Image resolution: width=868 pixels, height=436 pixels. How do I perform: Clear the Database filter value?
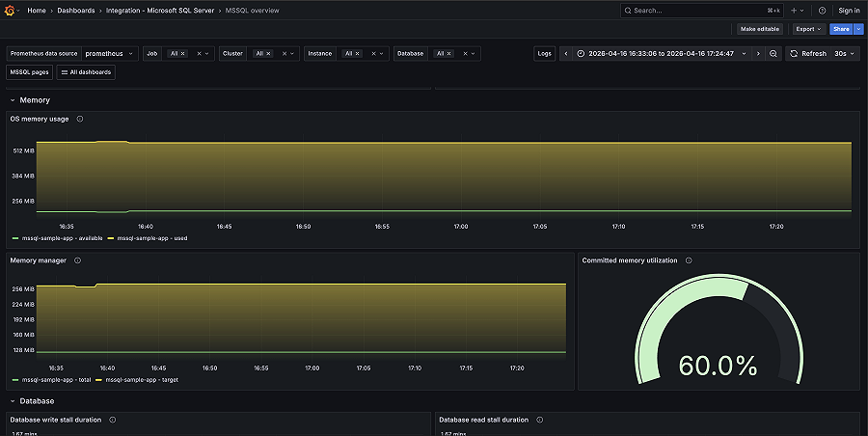pyautogui.click(x=465, y=54)
